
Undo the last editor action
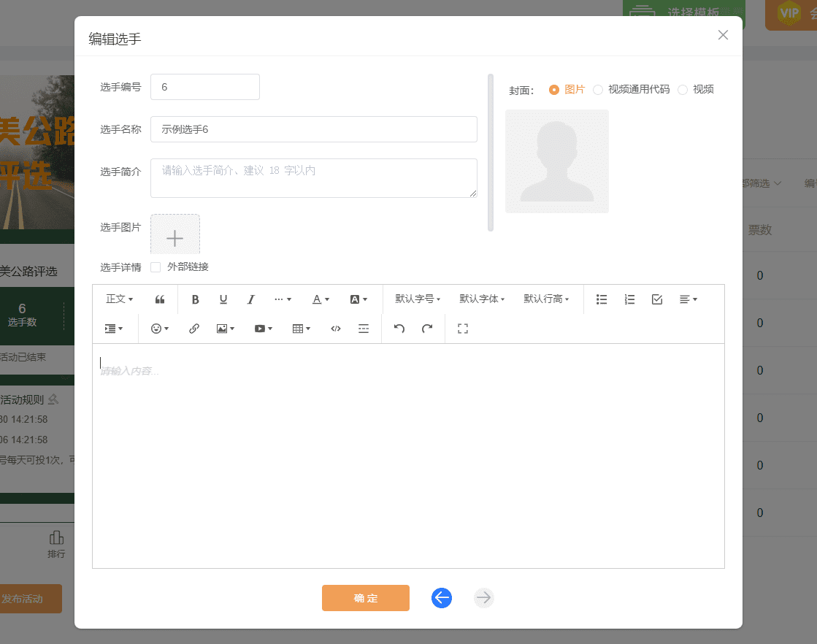pyautogui.click(x=399, y=328)
